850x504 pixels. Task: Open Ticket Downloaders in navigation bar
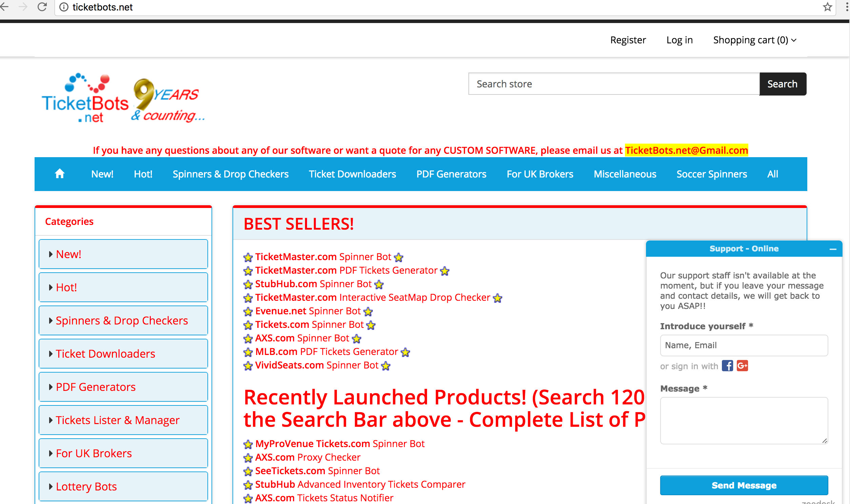click(x=352, y=174)
